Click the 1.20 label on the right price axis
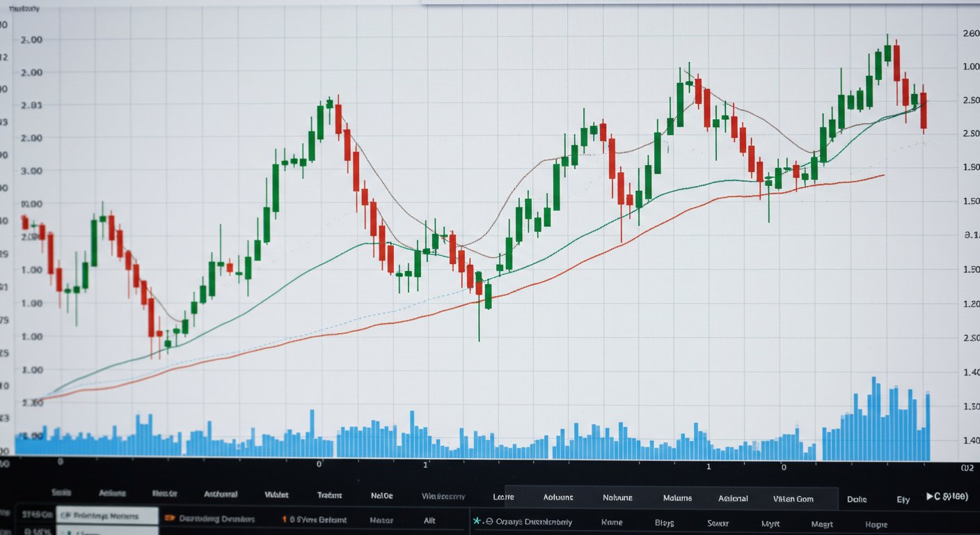The height and width of the screenshot is (535, 980). click(x=971, y=304)
